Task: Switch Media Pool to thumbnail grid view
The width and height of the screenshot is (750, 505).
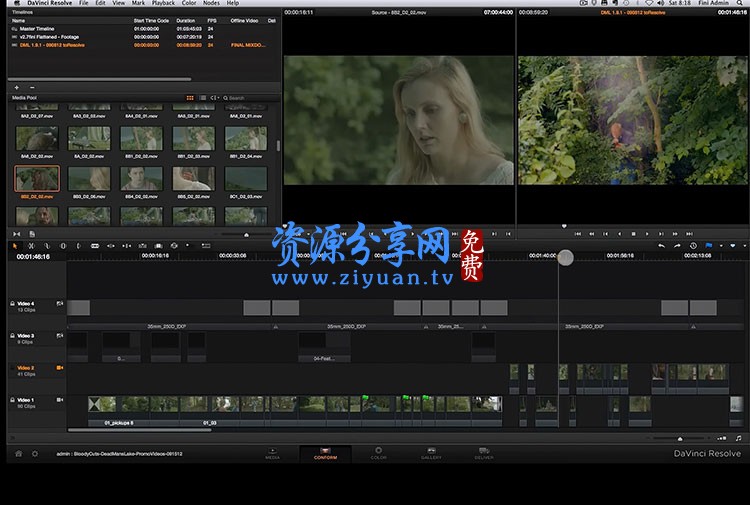Action: 190,98
